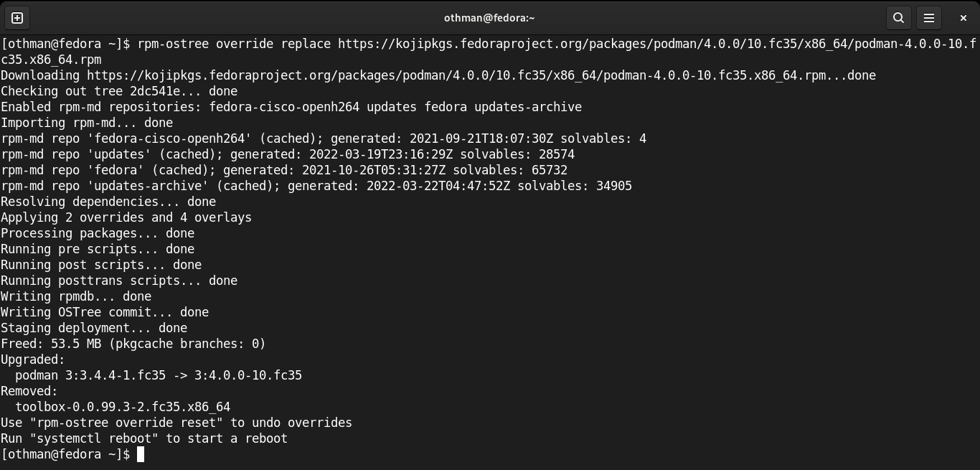This screenshot has width=980, height=470.
Task: Open the hamburger main menu
Action: (929, 18)
